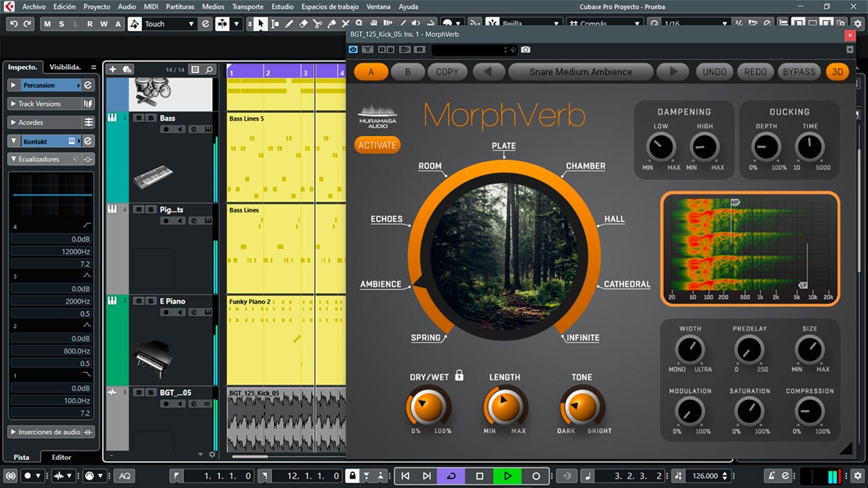Screen dimensions: 868x488
Task: Open inspector setup icon beside Visibilida.
Action: pyautogui.click(x=94, y=67)
